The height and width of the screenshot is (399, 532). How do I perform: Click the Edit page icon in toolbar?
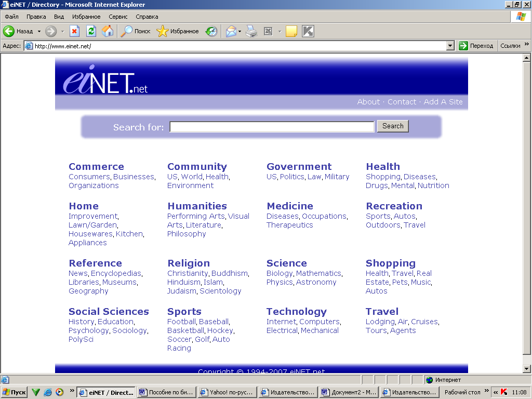coord(268,31)
